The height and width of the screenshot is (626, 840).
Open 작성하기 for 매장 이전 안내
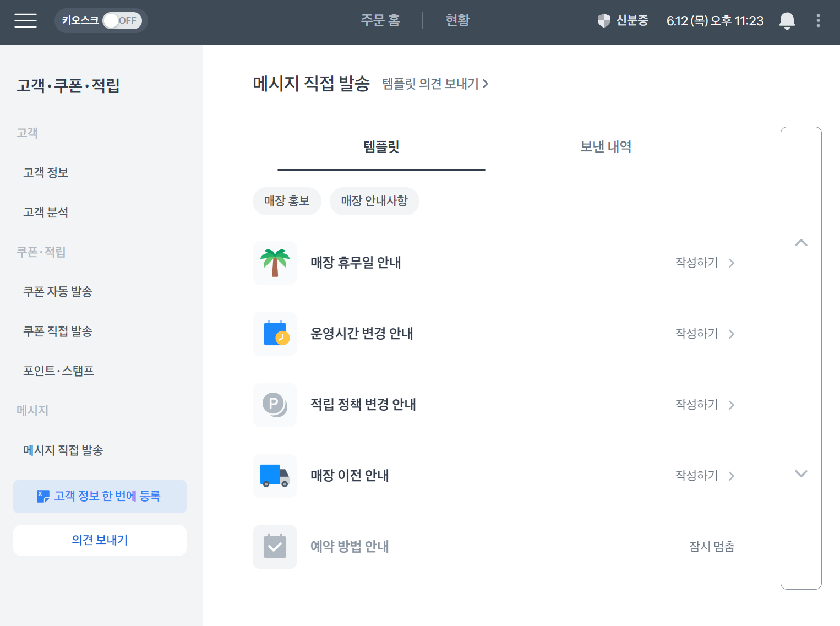pos(697,476)
